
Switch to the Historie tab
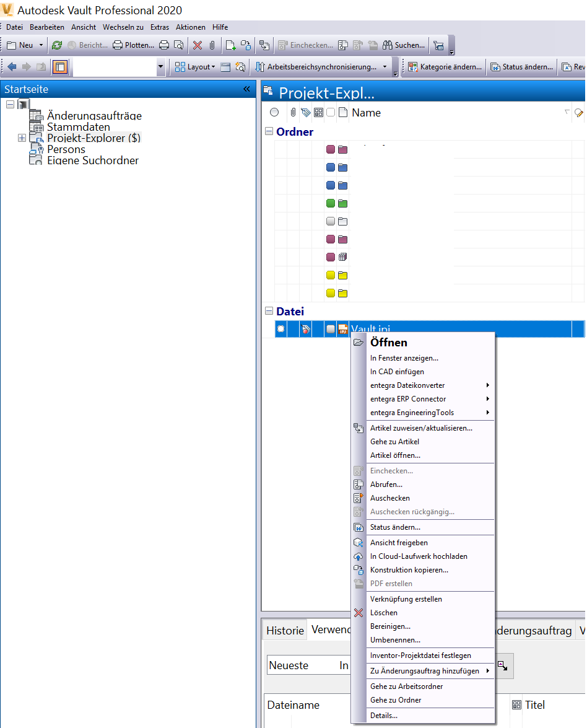coord(285,631)
